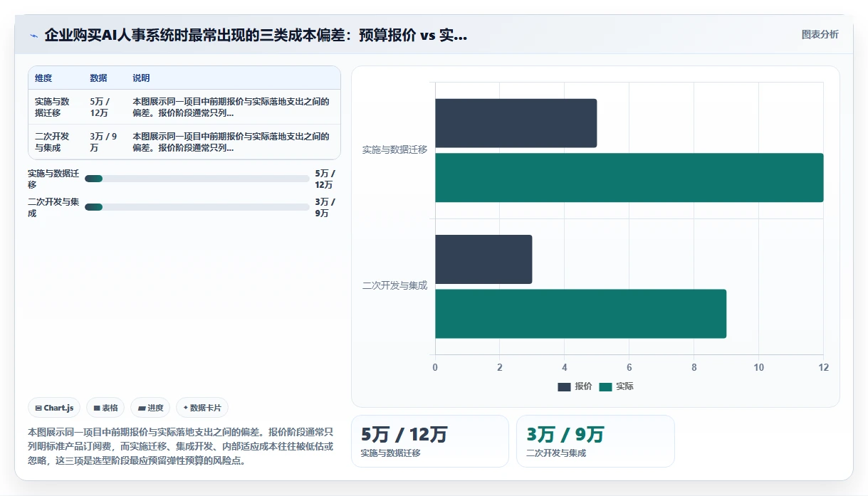868x496 pixels.
Task: Click the x-axis tick label 0
Action: click(435, 367)
